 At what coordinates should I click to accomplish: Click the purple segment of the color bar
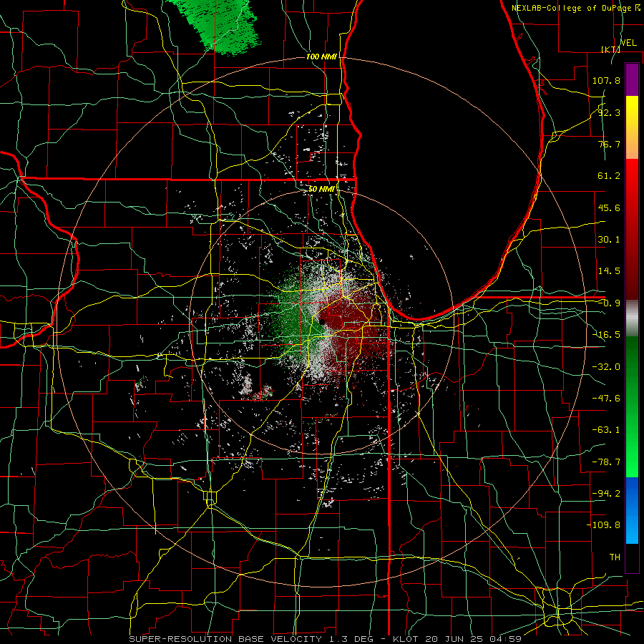point(632,79)
